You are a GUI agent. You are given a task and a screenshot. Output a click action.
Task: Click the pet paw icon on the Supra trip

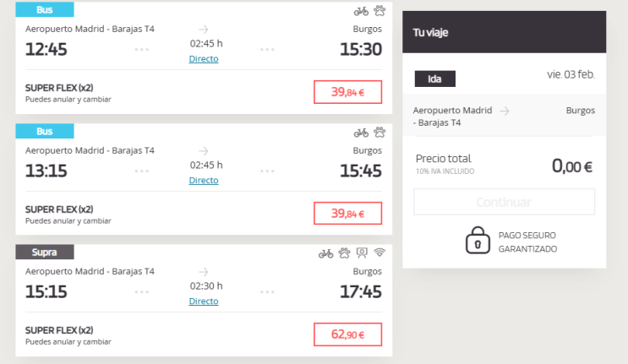coord(344,253)
